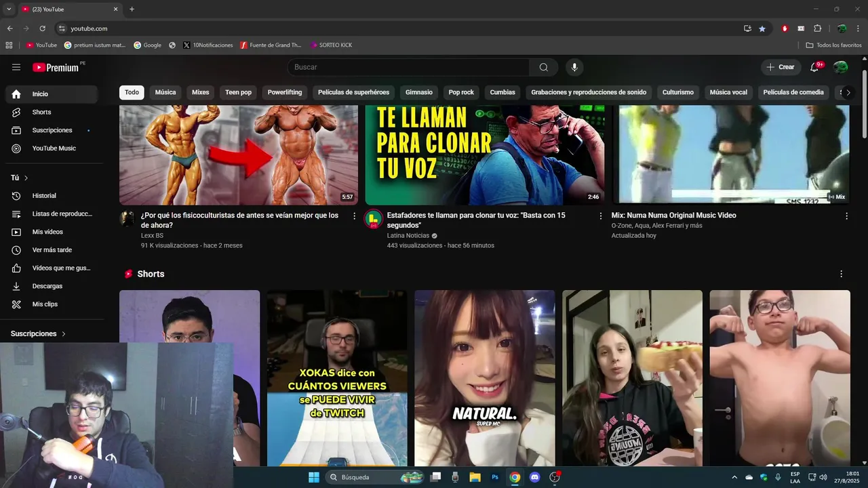Open Mis clips in the sidebar
The width and height of the screenshot is (868, 488).
52,304
